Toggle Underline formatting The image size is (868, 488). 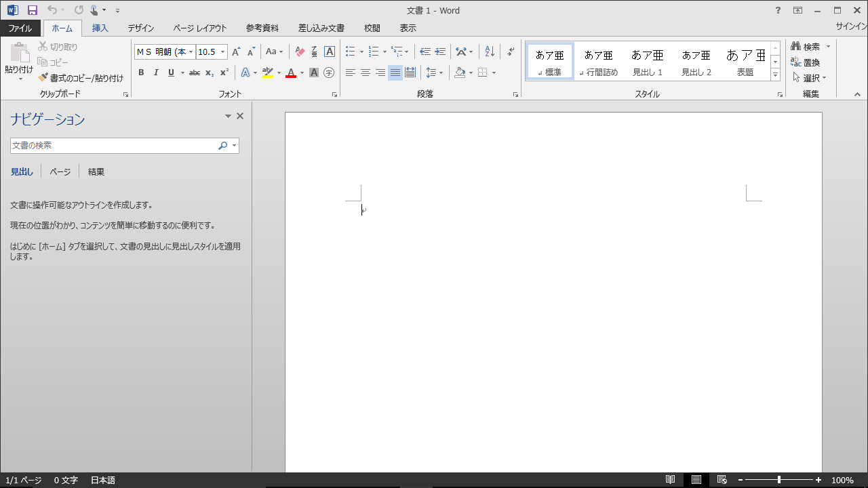click(171, 73)
